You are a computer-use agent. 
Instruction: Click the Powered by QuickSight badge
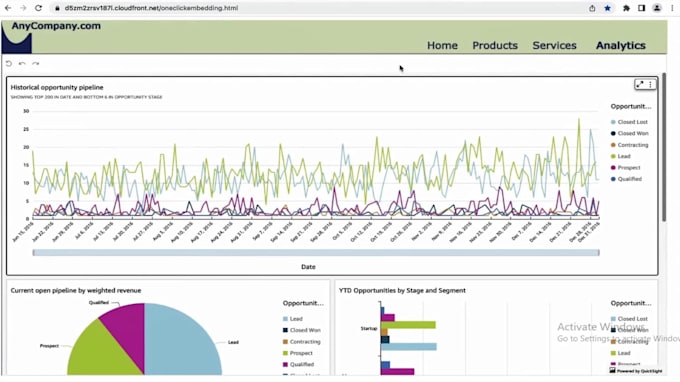click(636, 371)
